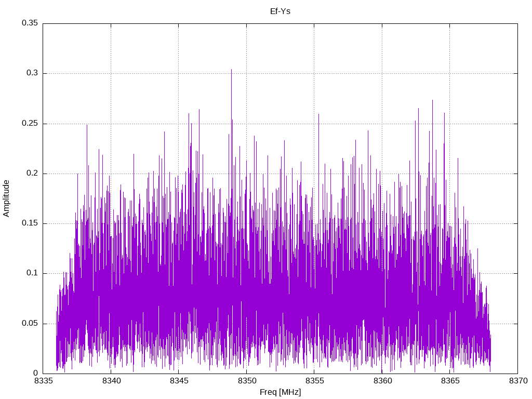The image size is (532, 399).
Task: Click the x-axis tick label "8355"
Action: (314, 381)
